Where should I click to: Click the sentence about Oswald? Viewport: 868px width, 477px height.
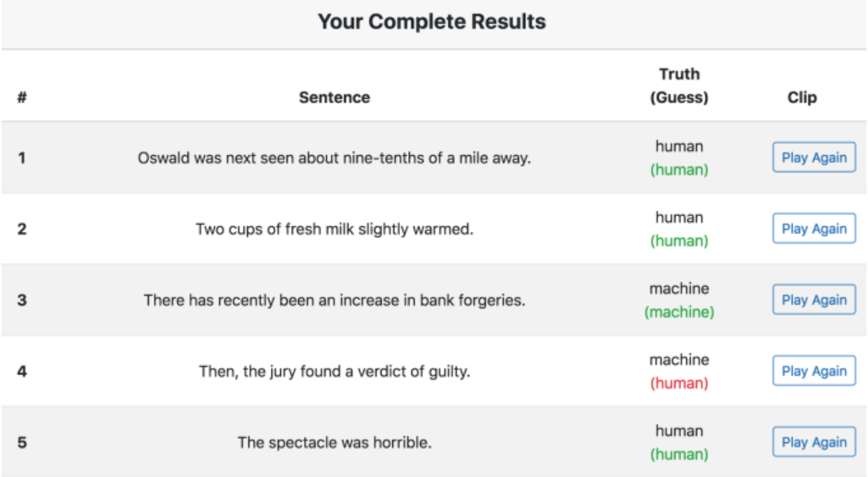coord(334,158)
